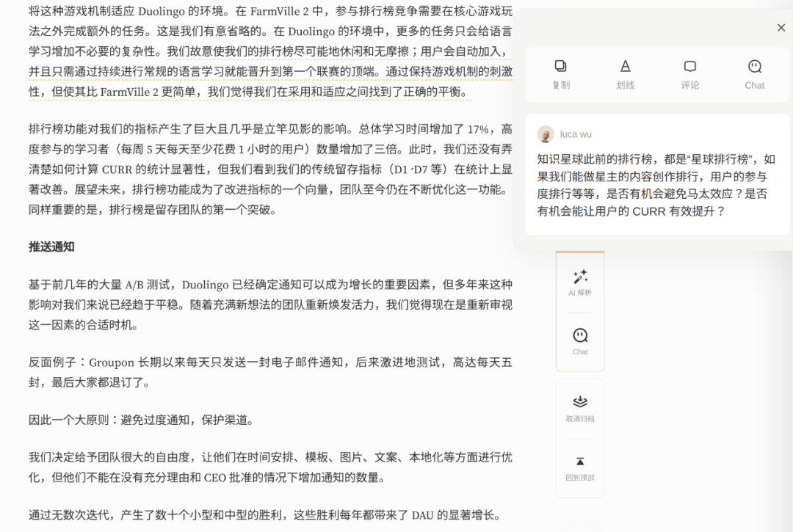Click the paragraph starting 我们决定给予团队很大的自由度

[270, 467]
